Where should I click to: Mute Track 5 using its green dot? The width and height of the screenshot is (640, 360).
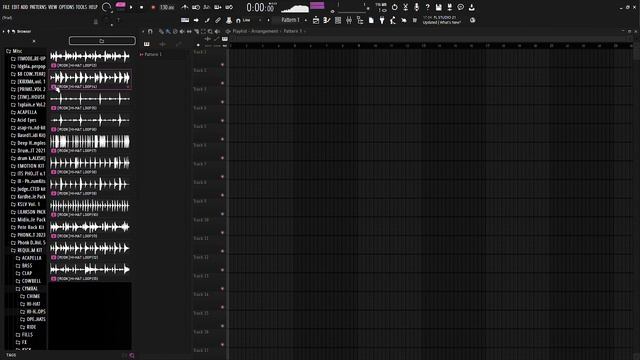click(222, 139)
